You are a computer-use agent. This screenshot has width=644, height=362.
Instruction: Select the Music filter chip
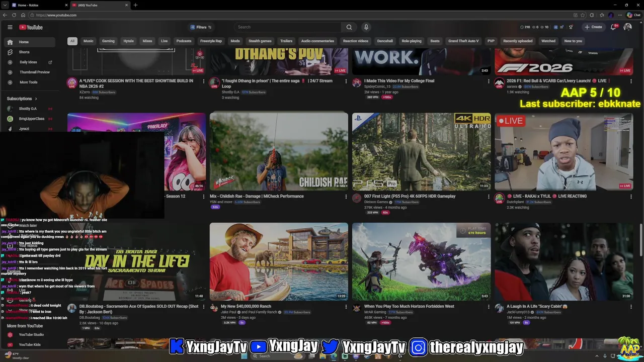point(88,41)
